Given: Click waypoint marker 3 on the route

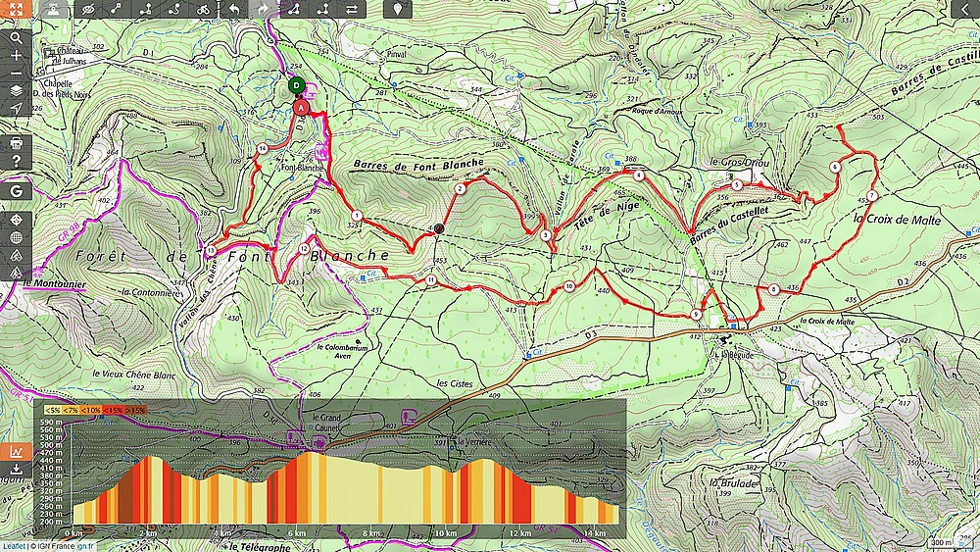Looking at the screenshot, I should tap(546, 235).
